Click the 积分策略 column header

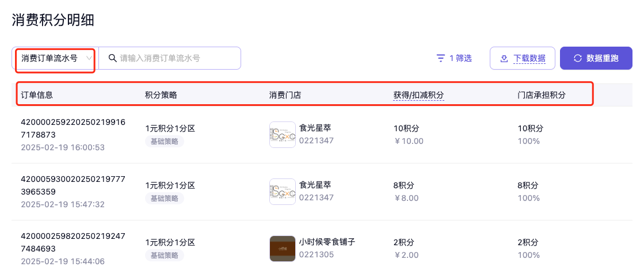pyautogui.click(x=161, y=95)
